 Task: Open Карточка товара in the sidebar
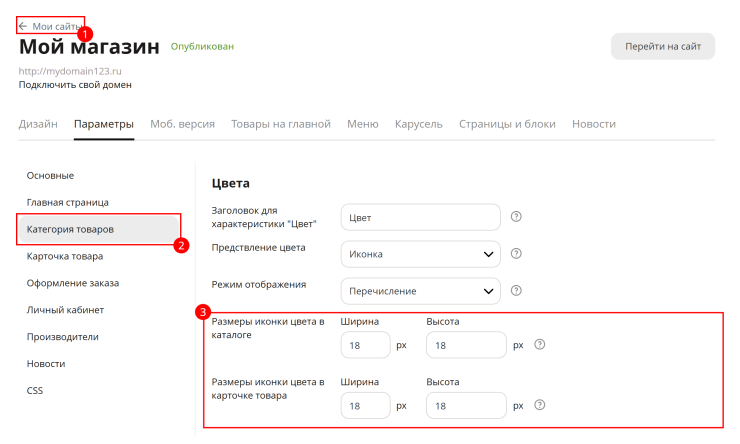[x=65, y=256]
